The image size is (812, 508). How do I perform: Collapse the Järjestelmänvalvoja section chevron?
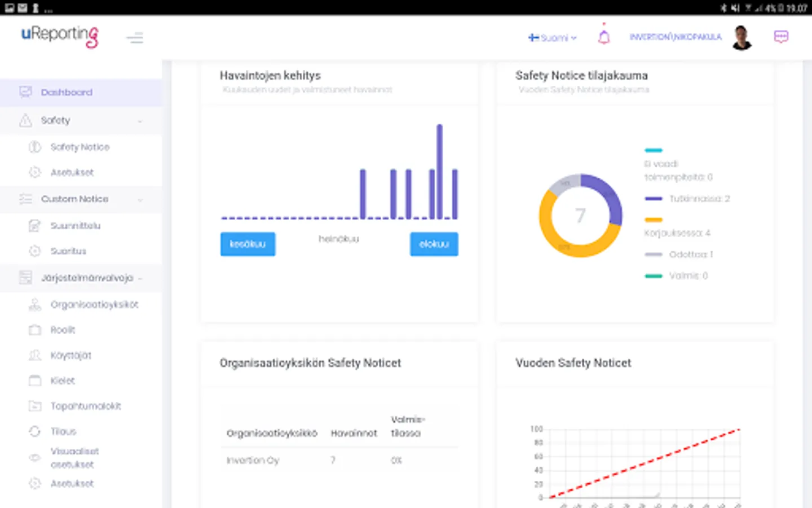pyautogui.click(x=140, y=278)
